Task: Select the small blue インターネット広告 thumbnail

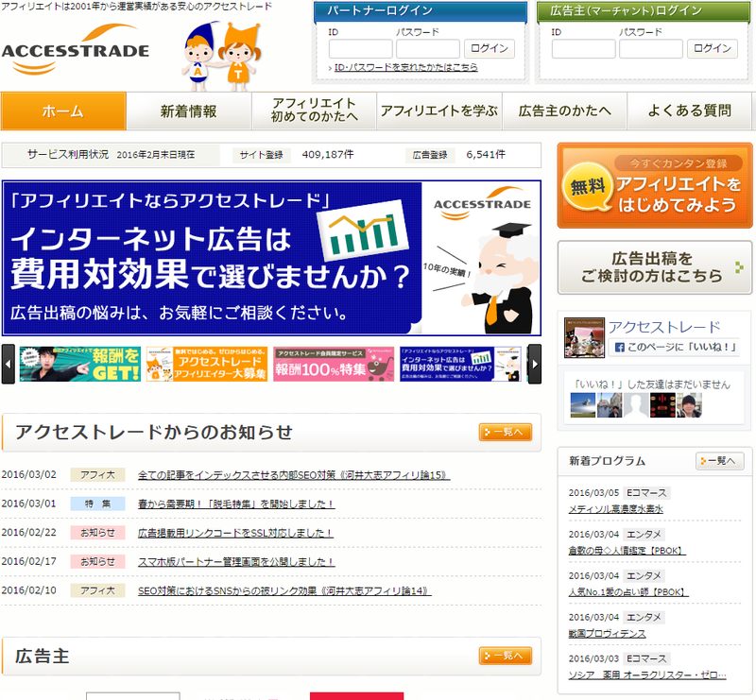Action: pos(460,364)
